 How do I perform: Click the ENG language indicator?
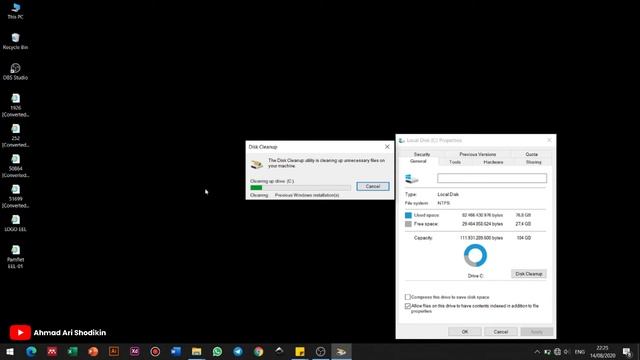pyautogui.click(x=580, y=352)
